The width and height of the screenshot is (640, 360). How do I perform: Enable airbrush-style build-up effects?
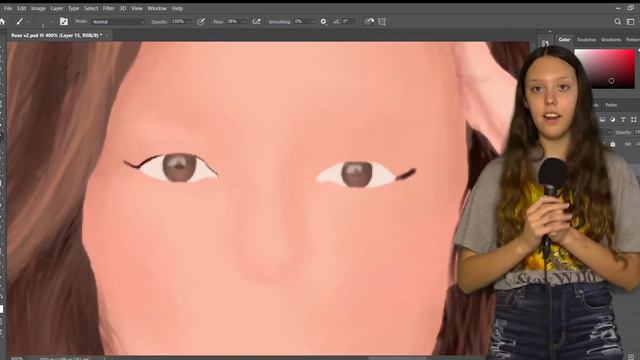[x=256, y=22]
